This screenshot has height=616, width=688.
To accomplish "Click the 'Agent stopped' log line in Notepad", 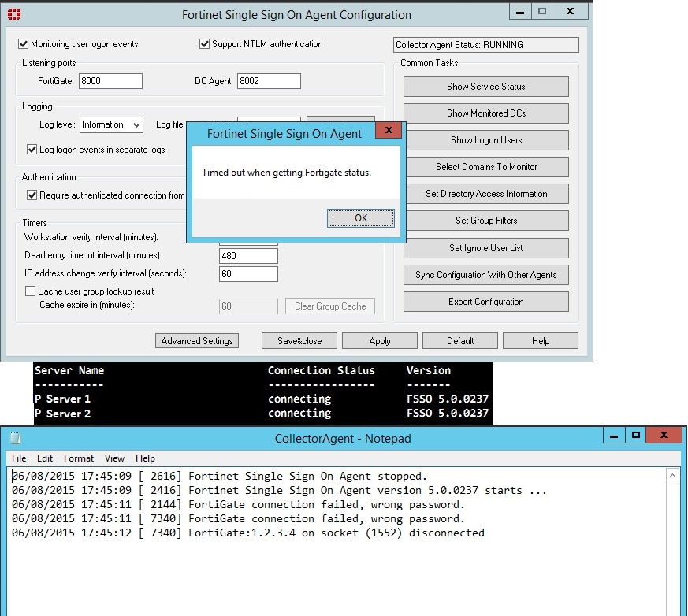I will coord(219,476).
